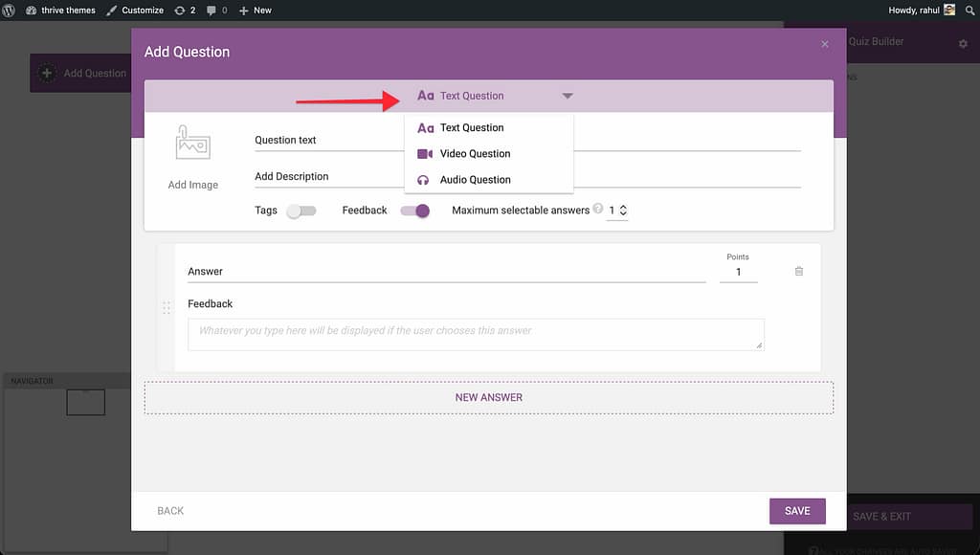Screen dimensions: 980x555
Task: Click the updates refresh icon in admin bar
Action: (x=180, y=10)
